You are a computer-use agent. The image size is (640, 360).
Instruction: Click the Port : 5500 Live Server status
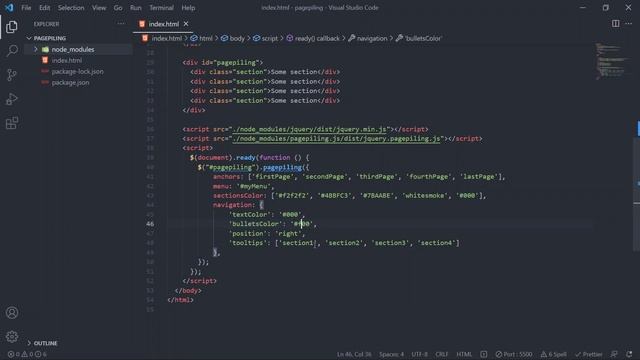514,354
